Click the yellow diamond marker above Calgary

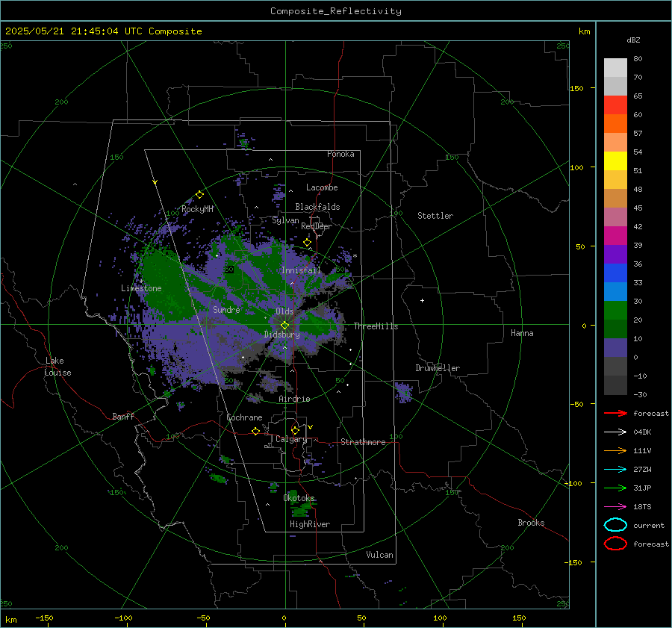coord(295,430)
